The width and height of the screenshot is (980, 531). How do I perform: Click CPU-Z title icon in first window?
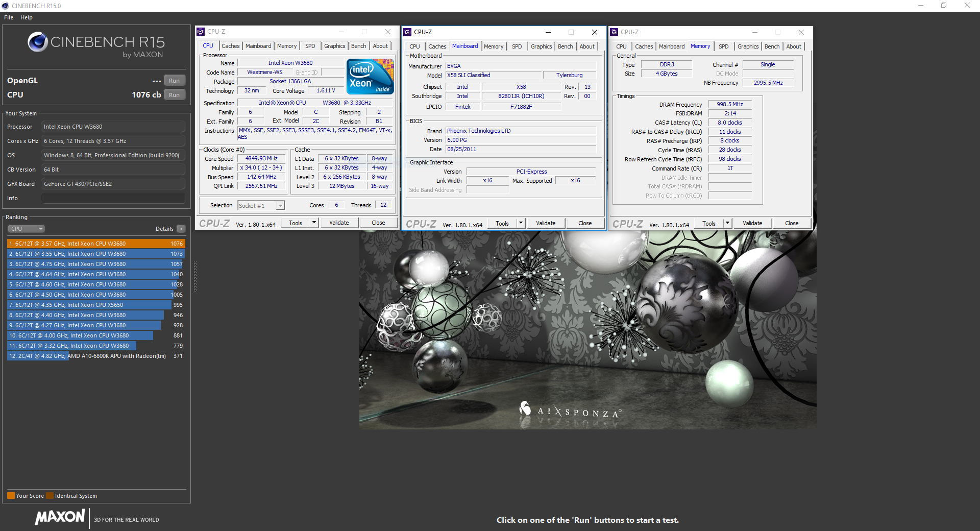[201, 32]
